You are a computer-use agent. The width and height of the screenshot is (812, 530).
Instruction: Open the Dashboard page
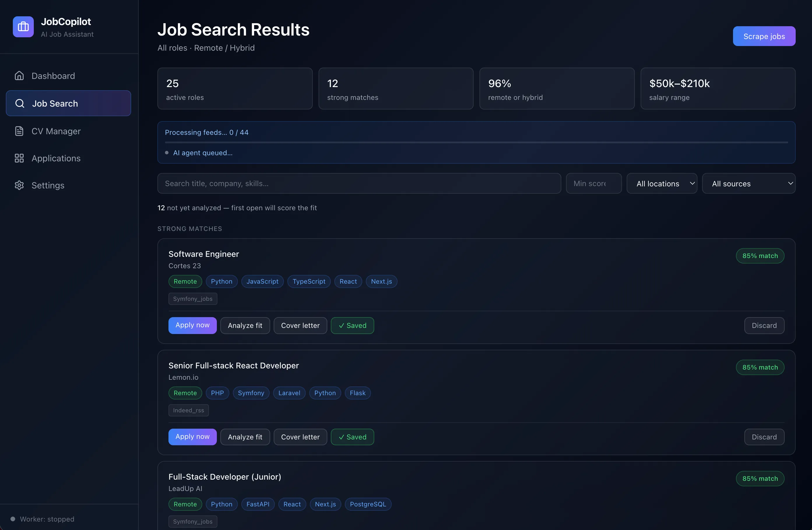pos(68,76)
